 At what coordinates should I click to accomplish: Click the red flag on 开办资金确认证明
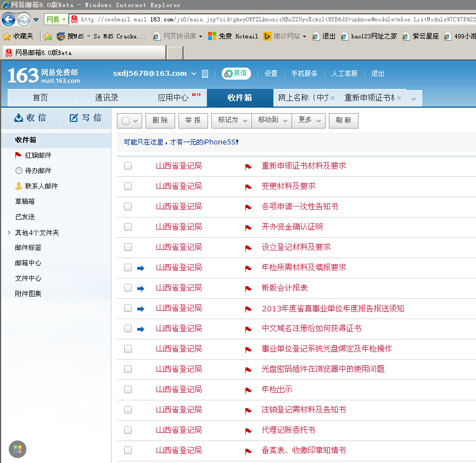point(248,227)
